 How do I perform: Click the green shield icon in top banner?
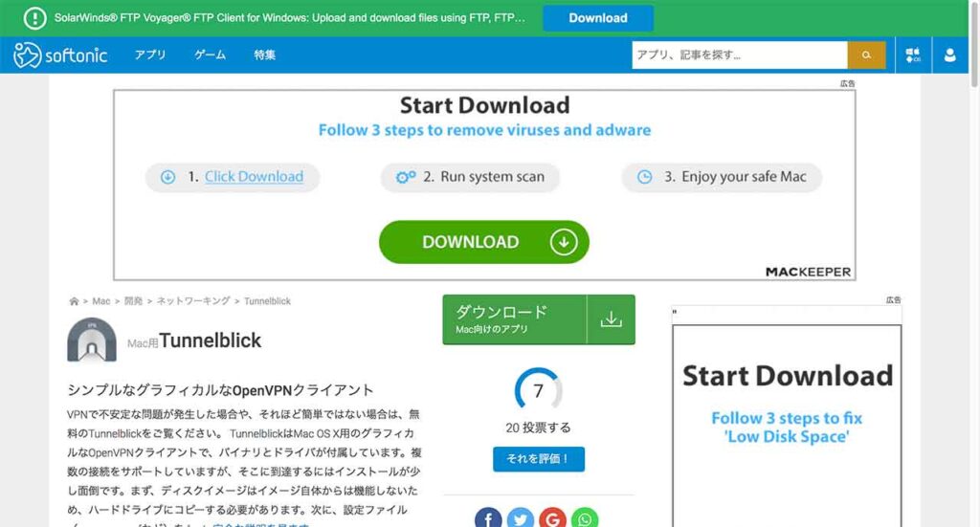coord(35,18)
